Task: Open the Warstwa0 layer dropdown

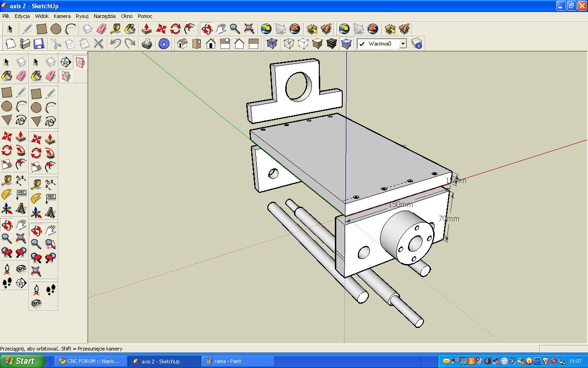Action: [403, 44]
